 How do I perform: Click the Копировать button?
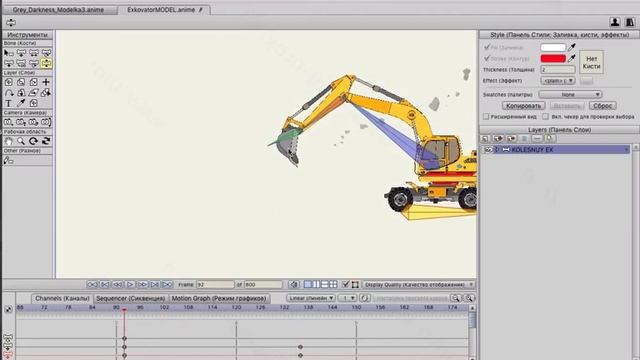coord(523,106)
